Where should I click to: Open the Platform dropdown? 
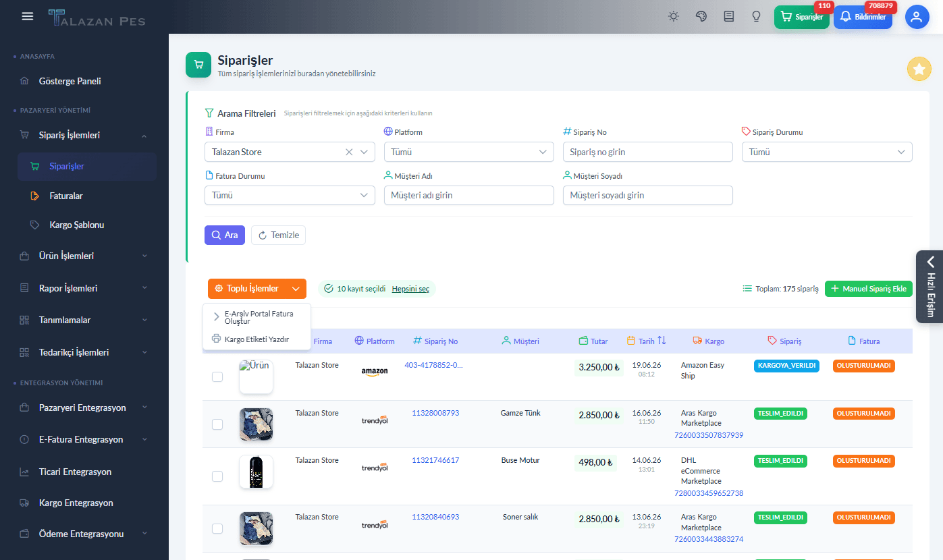click(468, 152)
